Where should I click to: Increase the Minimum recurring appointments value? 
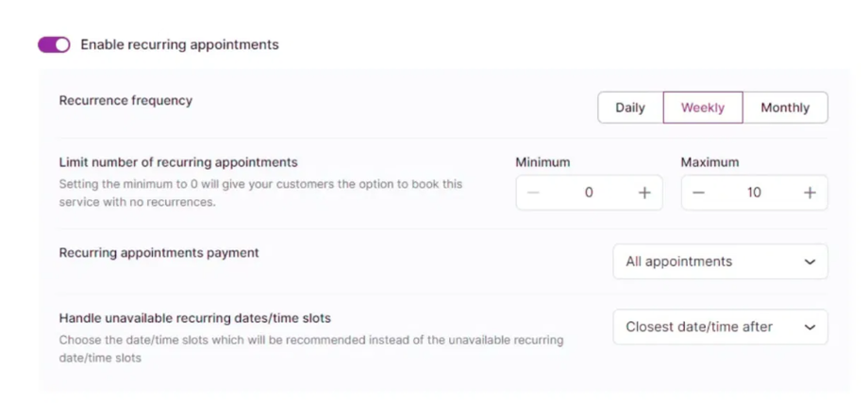[x=644, y=193]
